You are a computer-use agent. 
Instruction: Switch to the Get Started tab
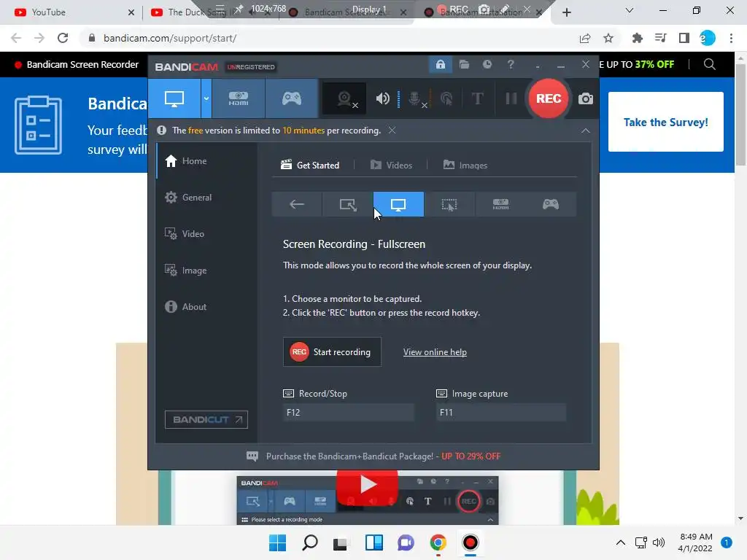pos(310,166)
